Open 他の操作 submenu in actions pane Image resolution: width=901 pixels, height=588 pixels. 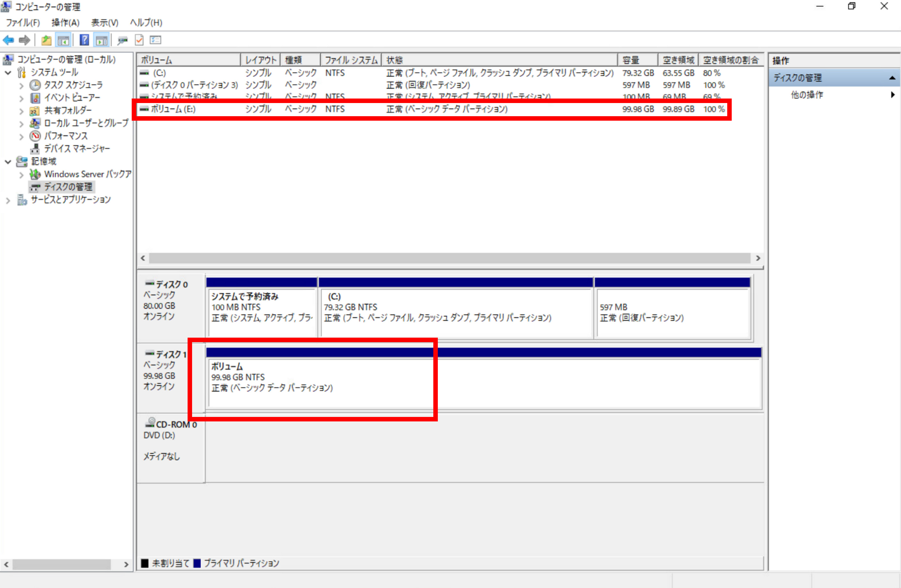807,95
